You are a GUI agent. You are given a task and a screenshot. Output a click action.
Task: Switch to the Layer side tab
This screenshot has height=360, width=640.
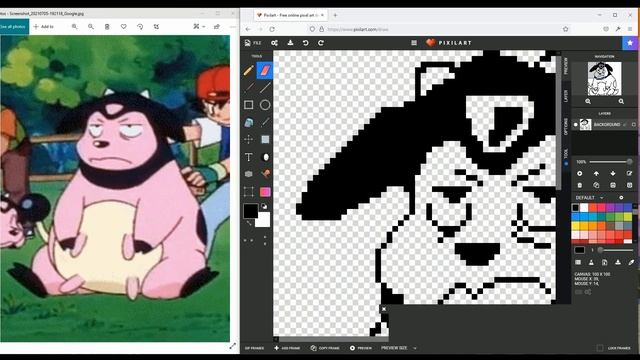(566, 96)
